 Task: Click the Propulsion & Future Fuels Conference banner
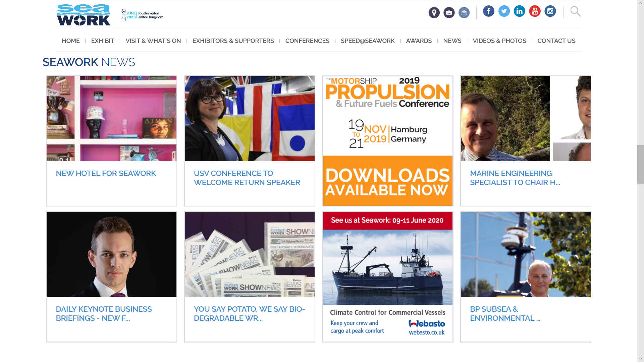tap(388, 141)
